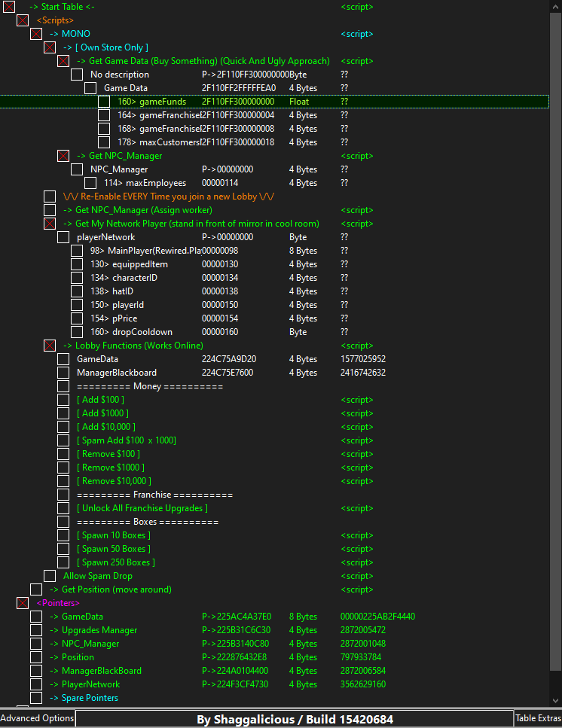Screen dimensions: 562x728
Task: Select the Upgrades Manager pointer row
Action: click(99, 630)
